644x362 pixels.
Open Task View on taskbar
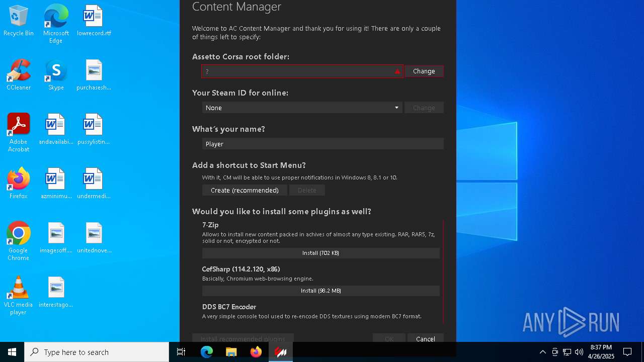(181, 352)
